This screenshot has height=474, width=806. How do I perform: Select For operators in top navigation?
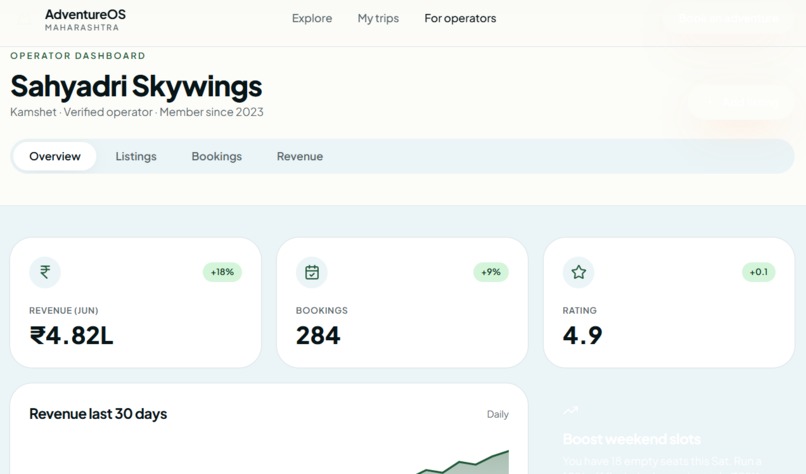point(460,19)
